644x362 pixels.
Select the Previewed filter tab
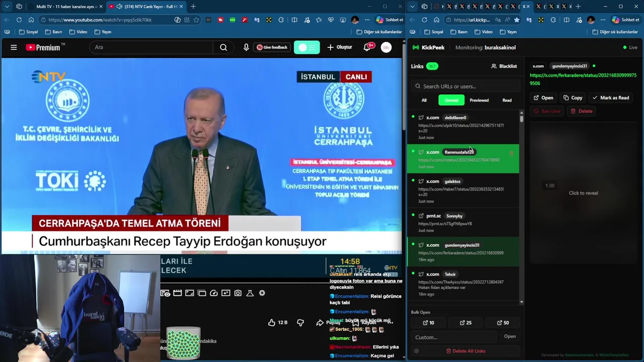point(479,100)
